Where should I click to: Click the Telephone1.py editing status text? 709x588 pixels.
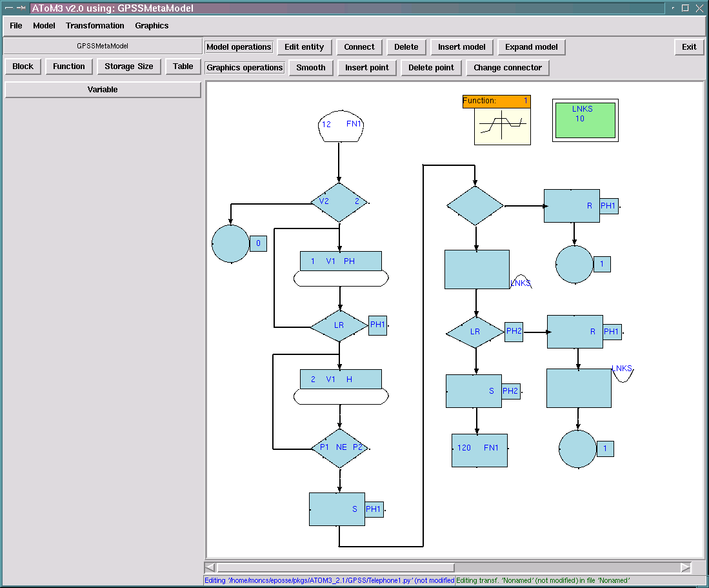[329, 580]
